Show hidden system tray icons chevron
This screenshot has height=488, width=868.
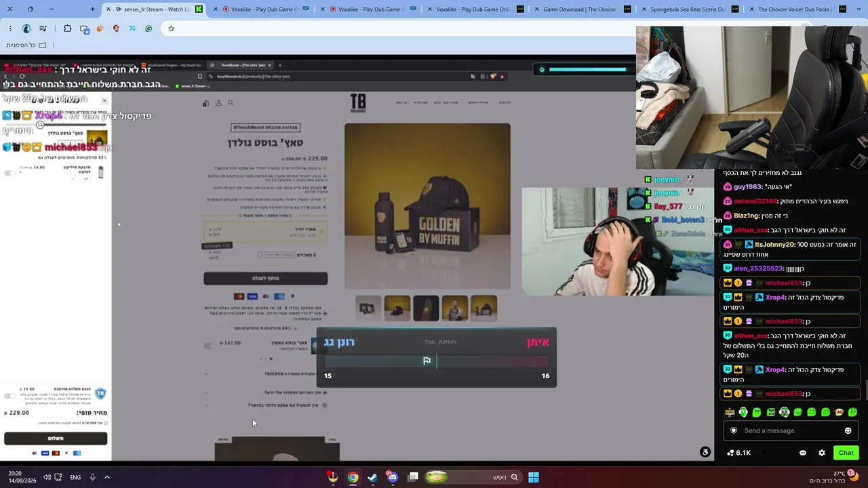pyautogui.click(x=107, y=477)
